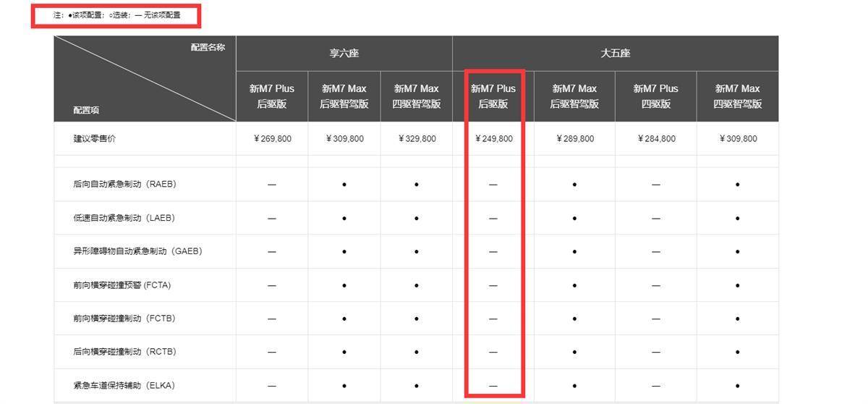Select the 享六座 新M7 Max 四驱智驾版 header
The image size is (868, 404).
(x=417, y=96)
